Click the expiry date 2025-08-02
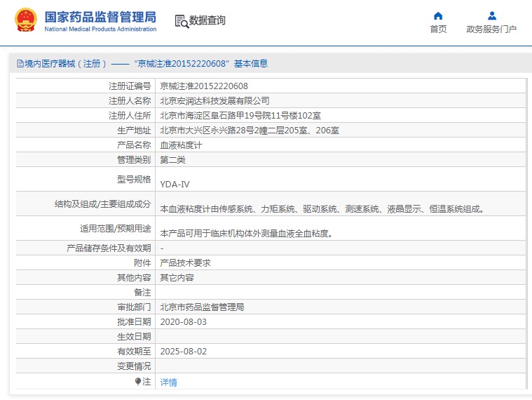This screenshot has width=532, height=400. coord(184,351)
